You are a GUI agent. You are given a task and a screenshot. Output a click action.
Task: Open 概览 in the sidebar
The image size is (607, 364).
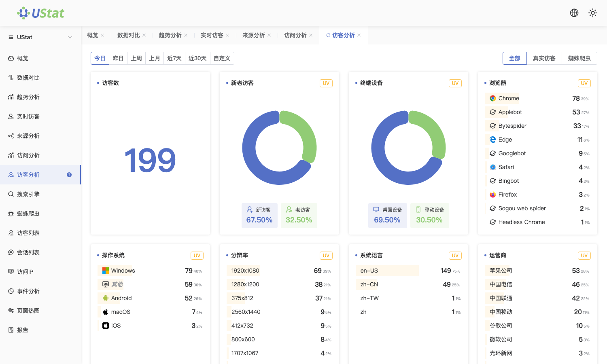(40, 58)
